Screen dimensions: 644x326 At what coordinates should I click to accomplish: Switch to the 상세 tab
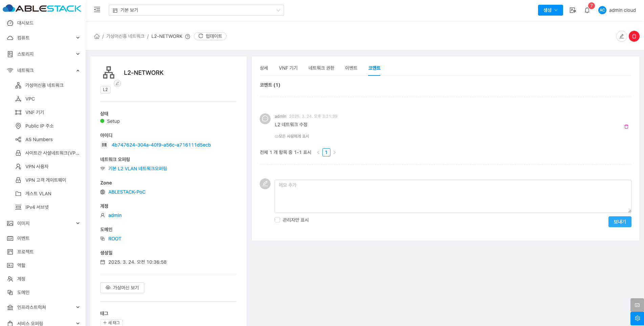[264, 68]
